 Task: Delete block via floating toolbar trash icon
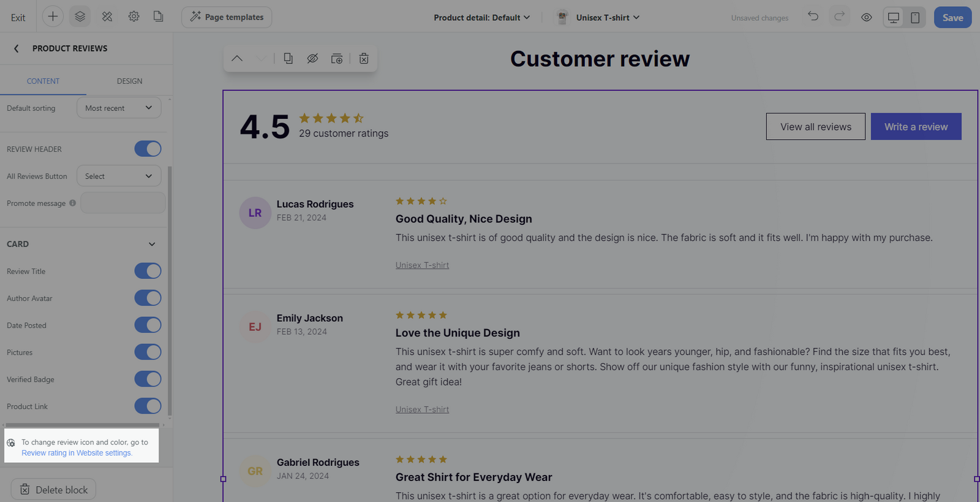[364, 58]
